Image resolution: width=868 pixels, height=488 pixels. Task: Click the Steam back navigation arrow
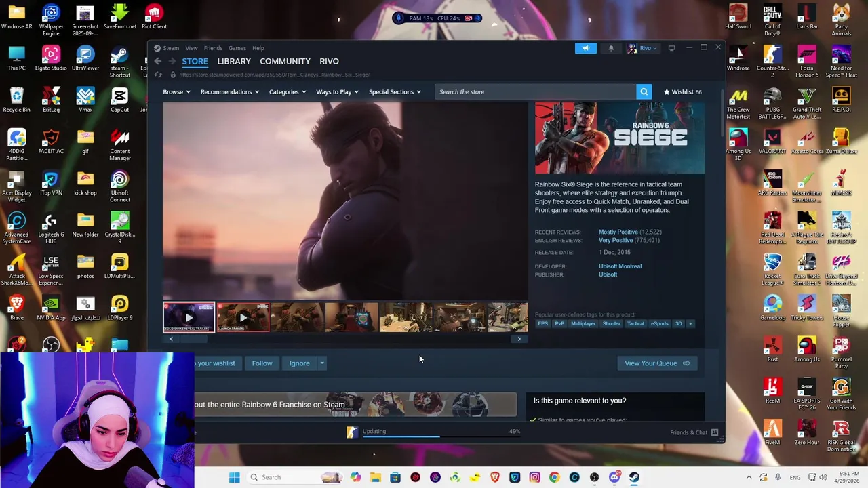pos(158,61)
